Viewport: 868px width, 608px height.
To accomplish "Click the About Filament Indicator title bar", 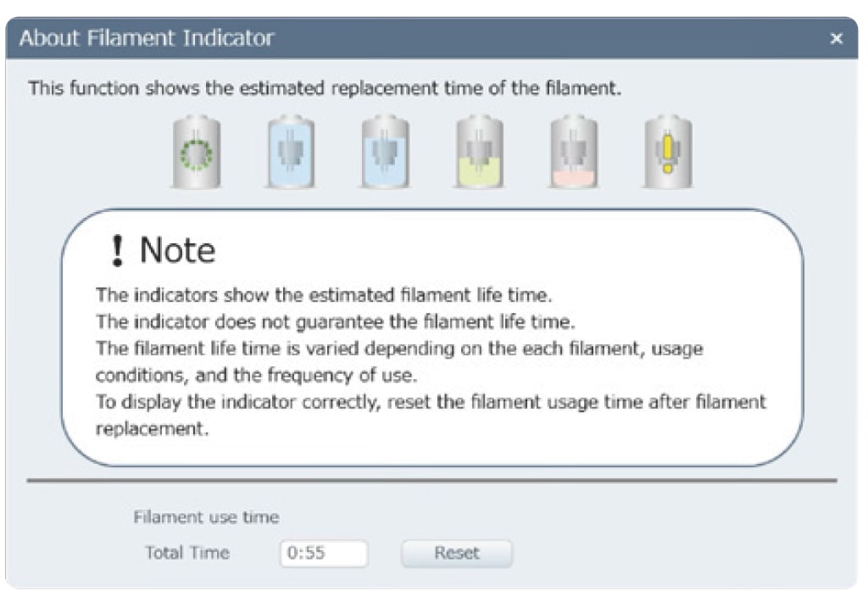I will [x=431, y=38].
